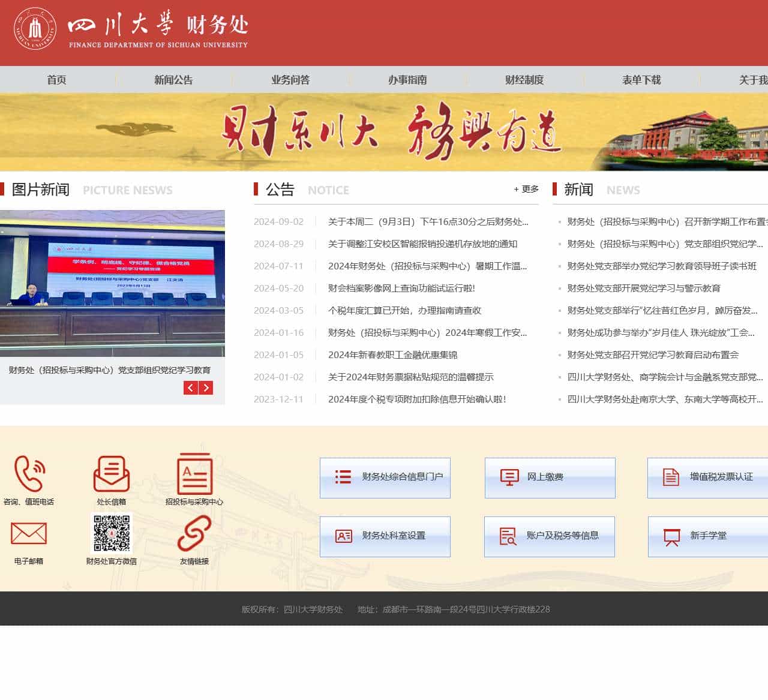The width and height of the screenshot is (768, 700).
Task: Open the 处长信箱 mailbox icon
Action: coord(112,474)
